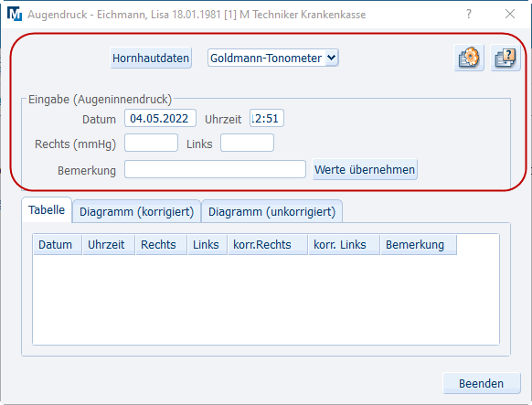Focus the Datum input field
Screen dimensions: 532x405
point(160,118)
